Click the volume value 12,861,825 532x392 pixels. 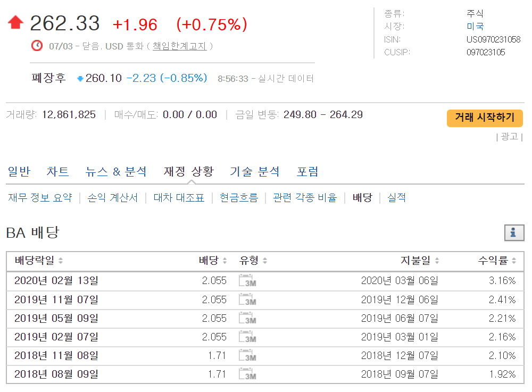[69, 114]
